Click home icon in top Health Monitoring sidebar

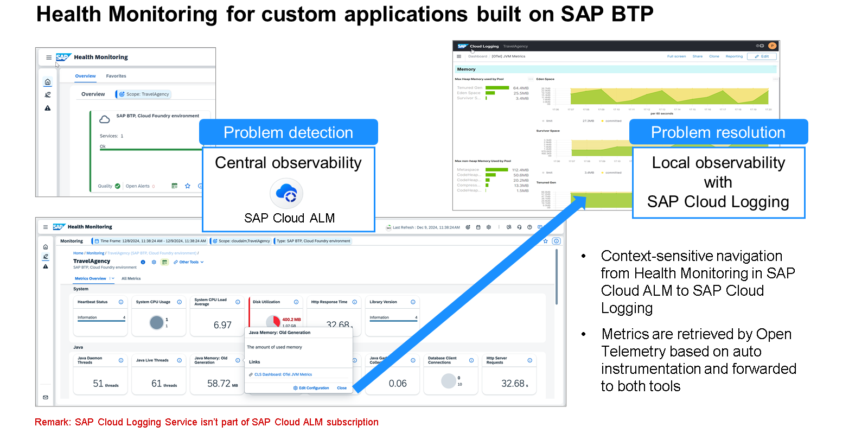[x=48, y=82]
